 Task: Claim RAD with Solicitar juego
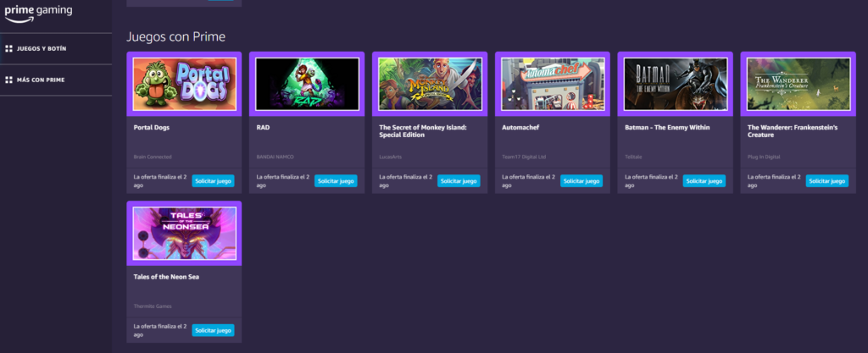tap(336, 181)
